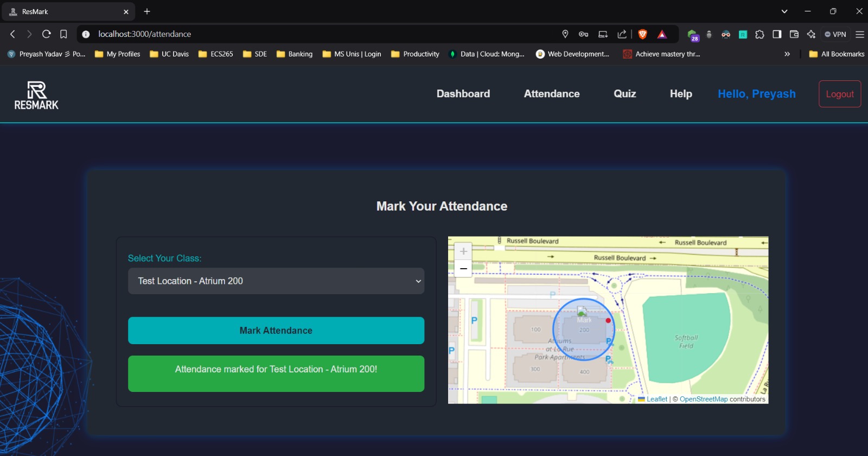
Task: Open the Leo AI sparkle icon
Action: click(x=812, y=34)
